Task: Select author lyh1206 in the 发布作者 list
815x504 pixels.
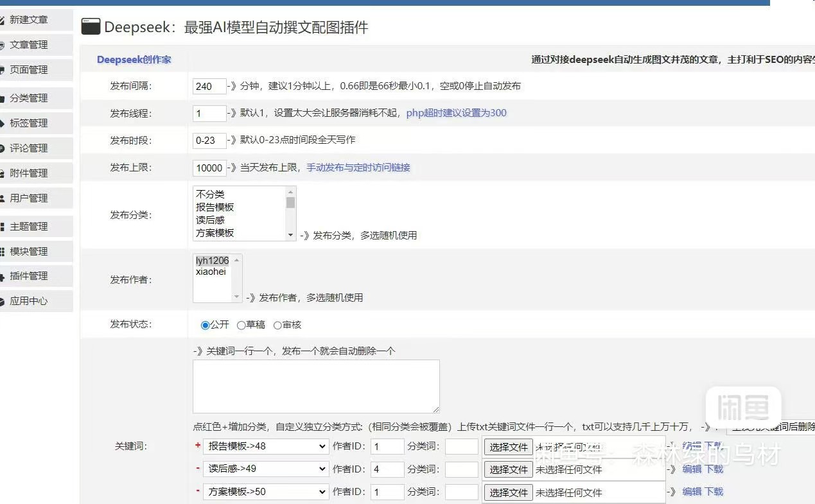Action: (x=213, y=261)
